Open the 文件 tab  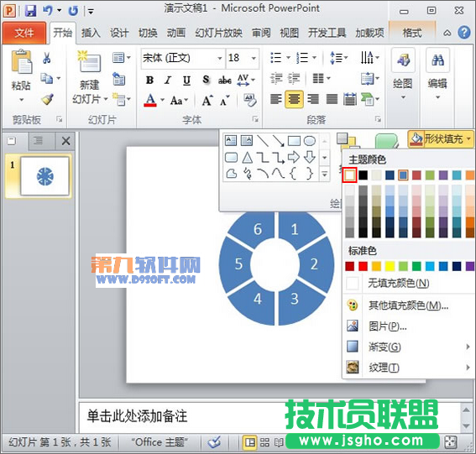click(x=24, y=33)
